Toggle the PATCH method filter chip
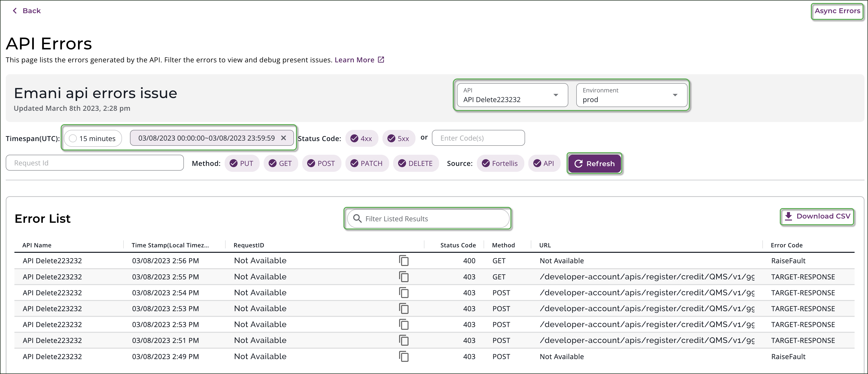Screen dimensions: 868x374 coord(367,163)
